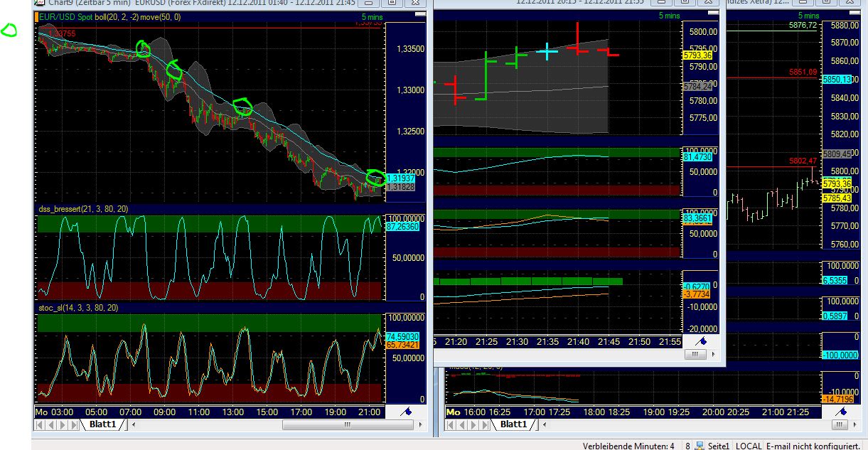Screen dimensions: 868x450
Task: Click white box beside EUR/USD 5 mins
Action: 420,14
